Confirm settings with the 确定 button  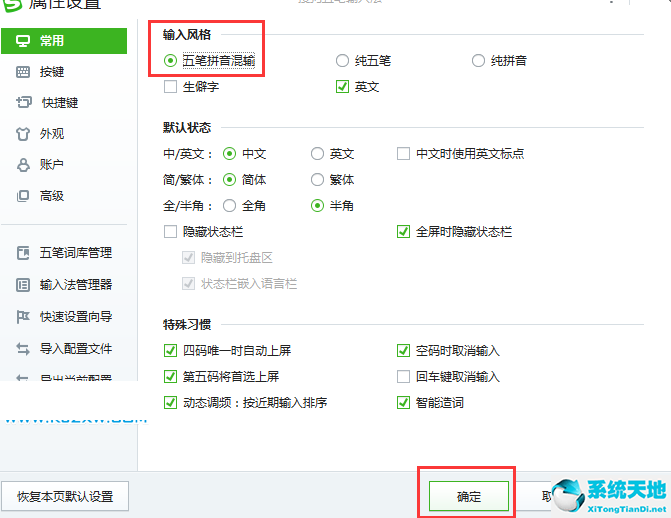click(x=469, y=497)
